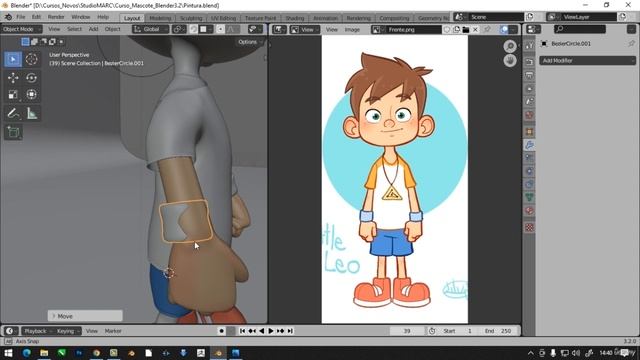Open the Object Data properties tab

[x=529, y=198]
